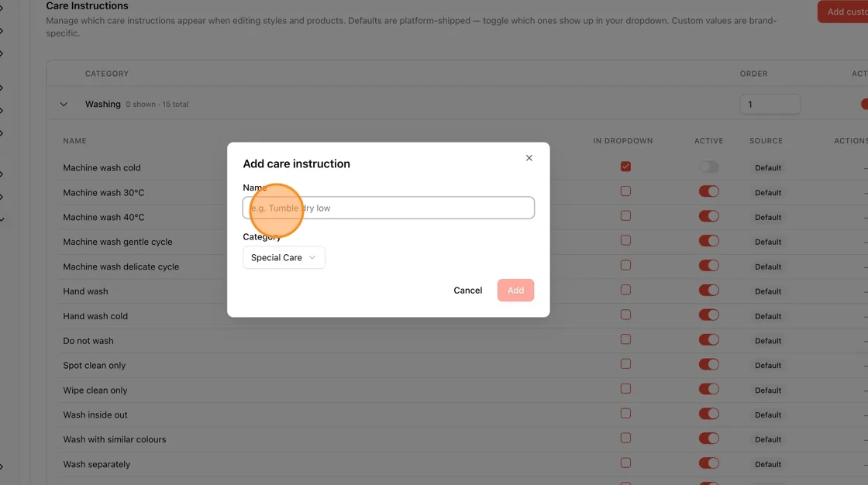Select the Machine wash 30°C row name
This screenshot has height=485, width=868.
click(104, 193)
